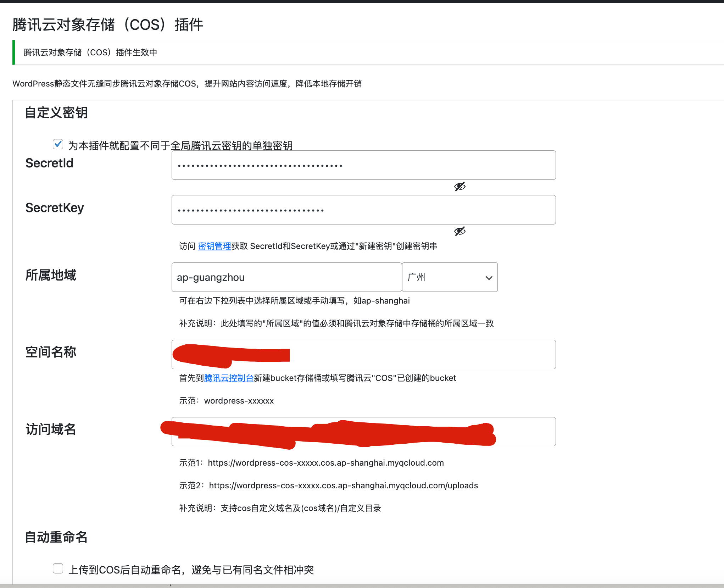Enable automatic rename after uploading to COS
Screen dimensions: 724x588
coord(58,568)
